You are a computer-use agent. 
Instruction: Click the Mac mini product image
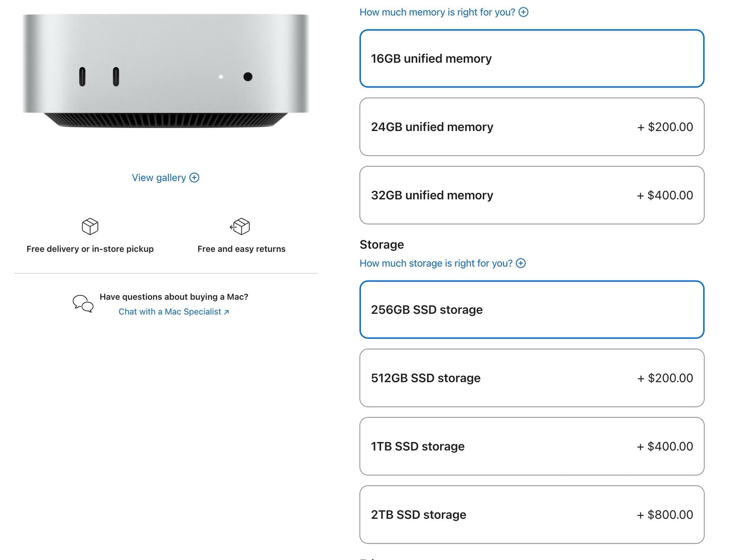166,71
